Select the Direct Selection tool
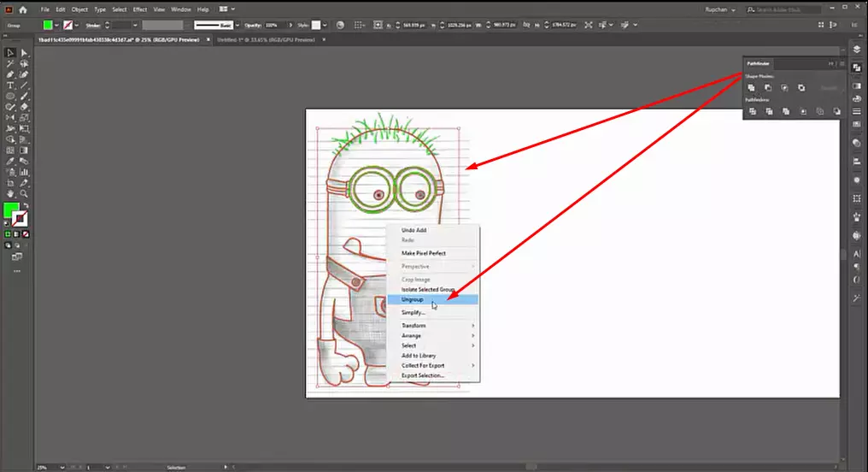Screen dimensions: 868x472 (x=24, y=53)
